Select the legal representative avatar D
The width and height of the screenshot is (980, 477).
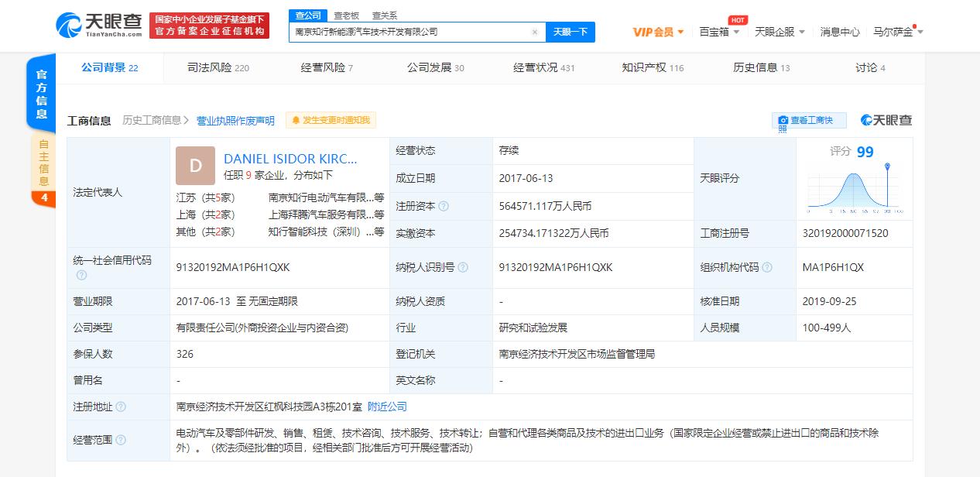tap(196, 166)
